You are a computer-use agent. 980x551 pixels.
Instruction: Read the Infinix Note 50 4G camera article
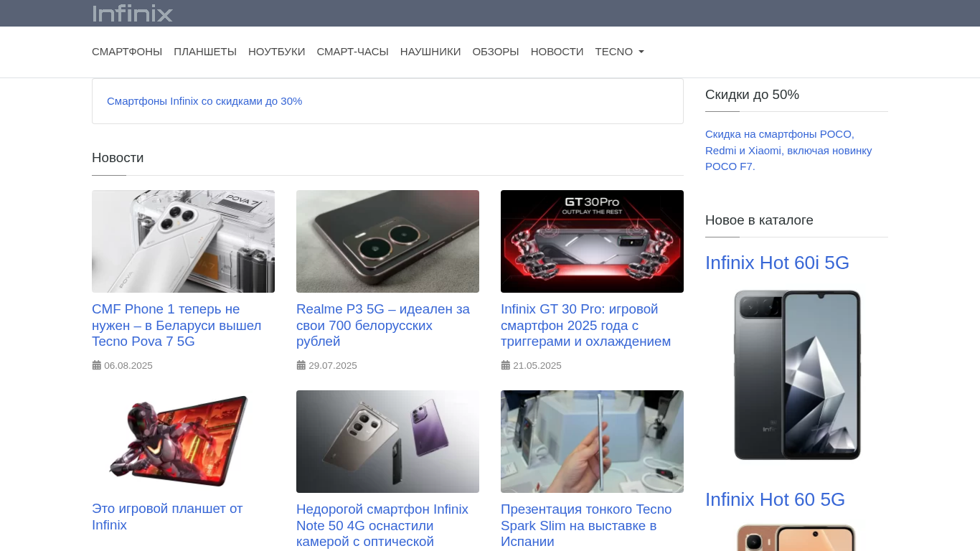click(382, 525)
